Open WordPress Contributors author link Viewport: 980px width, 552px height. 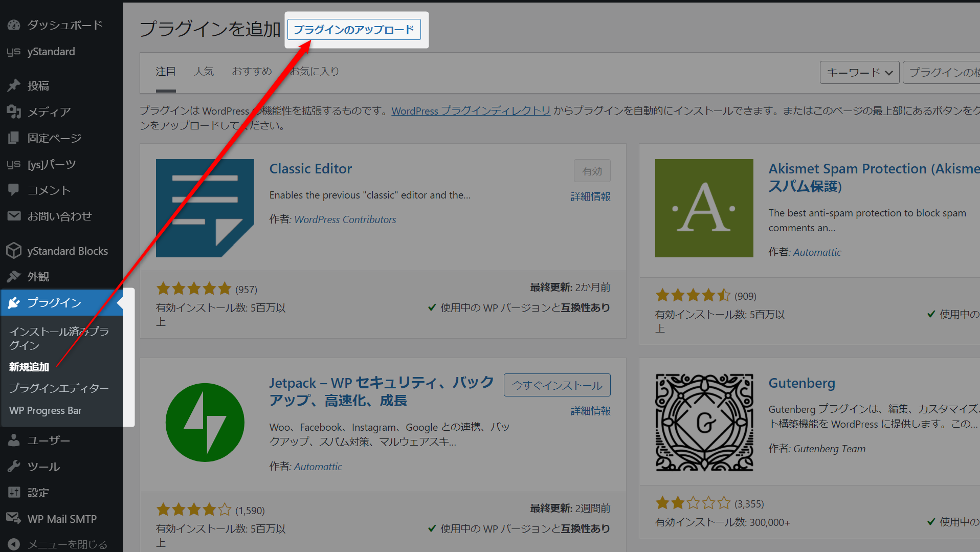click(345, 219)
